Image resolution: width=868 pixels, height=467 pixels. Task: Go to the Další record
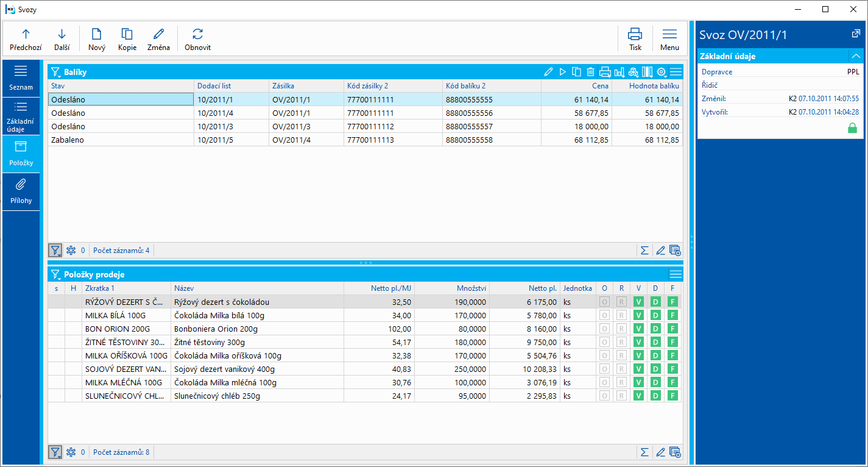click(62, 39)
